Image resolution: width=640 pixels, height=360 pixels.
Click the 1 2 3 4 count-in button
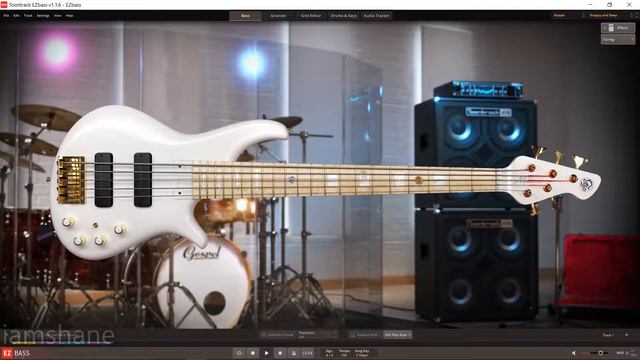click(x=307, y=353)
